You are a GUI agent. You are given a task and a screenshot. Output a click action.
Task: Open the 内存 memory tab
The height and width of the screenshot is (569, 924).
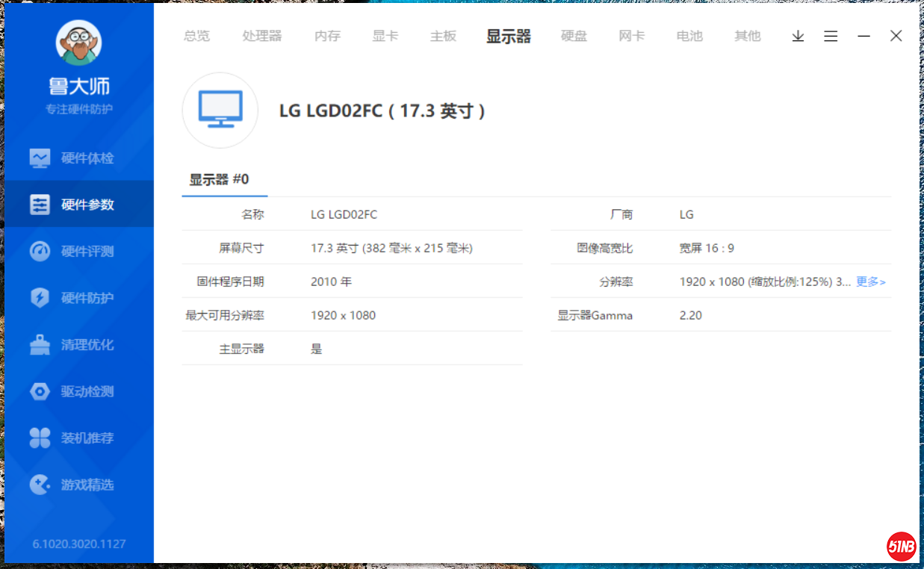point(327,36)
